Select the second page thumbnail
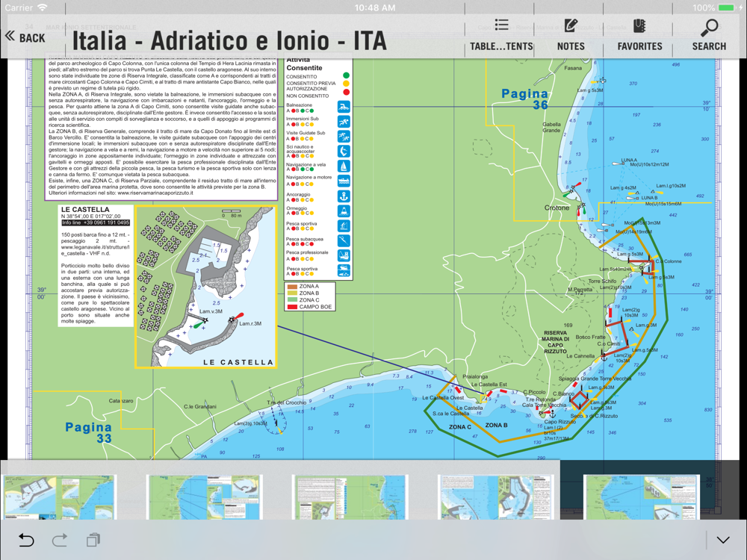 [x=205, y=497]
